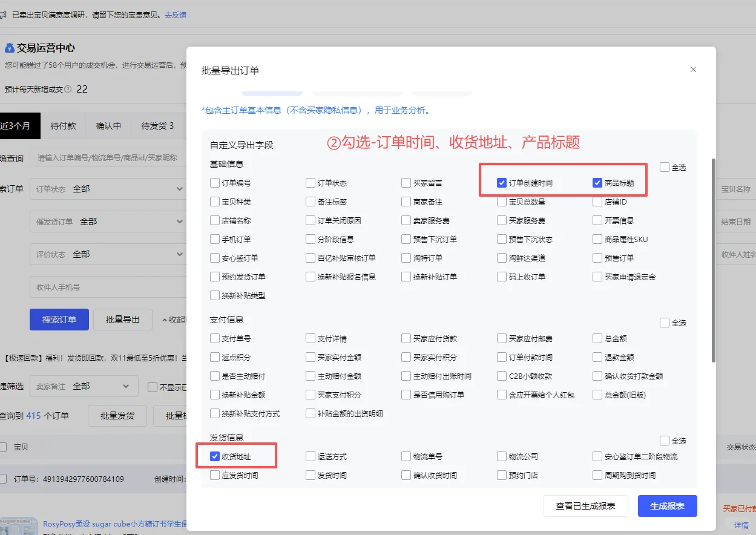This screenshot has width=756, height=535.
Task: Enable the 订单编号 export field
Action: (x=214, y=182)
